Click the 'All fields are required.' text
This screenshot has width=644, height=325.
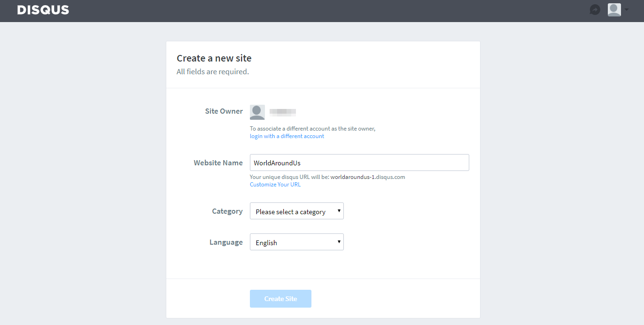213,72
